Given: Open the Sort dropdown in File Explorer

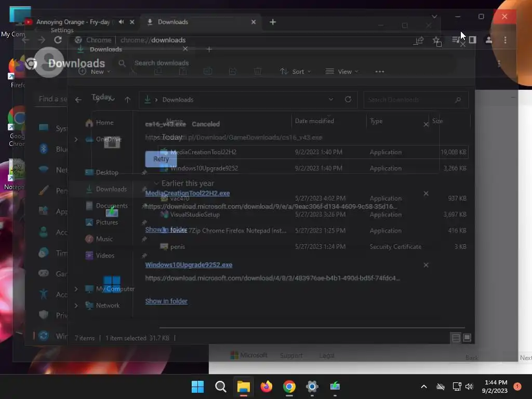Looking at the screenshot, I should (295, 72).
